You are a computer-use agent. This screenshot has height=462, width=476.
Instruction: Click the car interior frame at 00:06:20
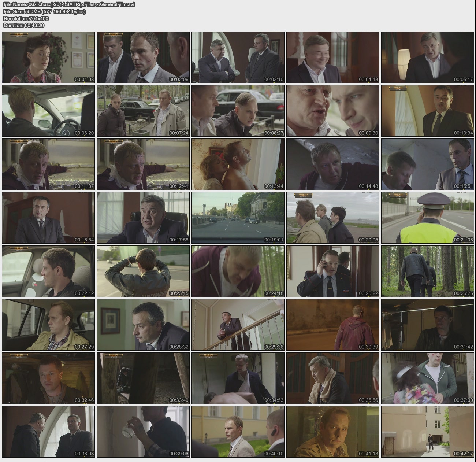(48, 111)
